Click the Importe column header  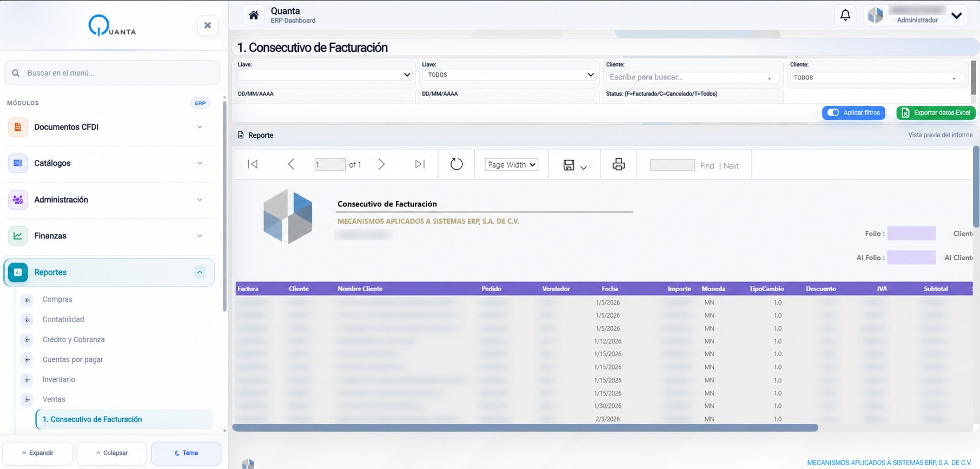tap(679, 289)
